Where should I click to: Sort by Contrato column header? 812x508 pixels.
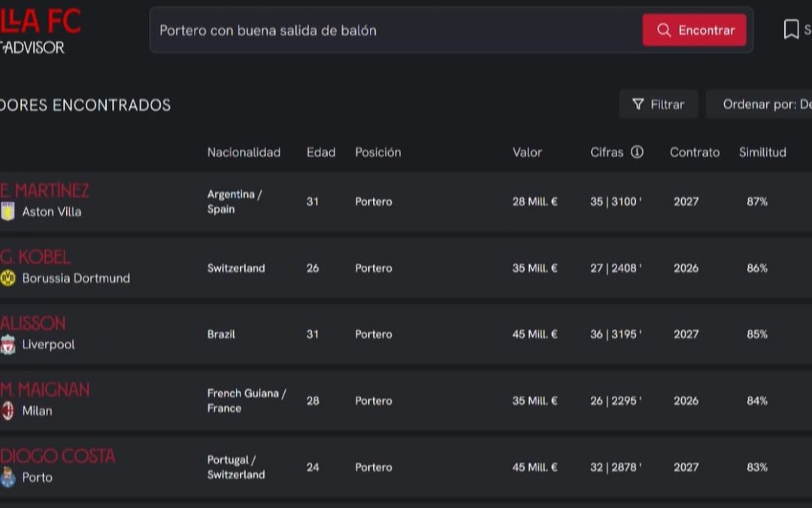tap(695, 152)
